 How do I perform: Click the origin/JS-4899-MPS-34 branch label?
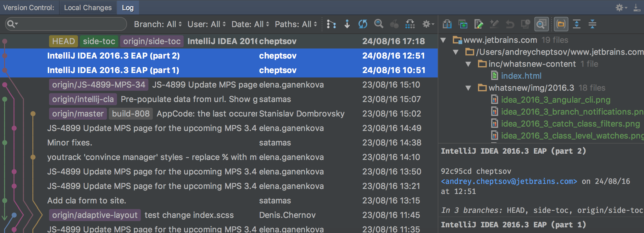(x=99, y=85)
